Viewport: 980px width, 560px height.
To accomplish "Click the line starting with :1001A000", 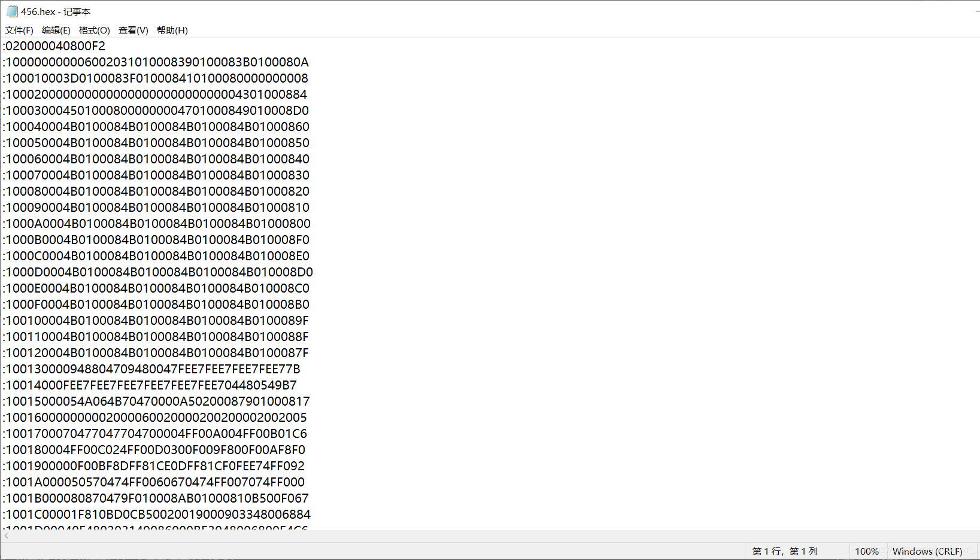I will (154, 482).
